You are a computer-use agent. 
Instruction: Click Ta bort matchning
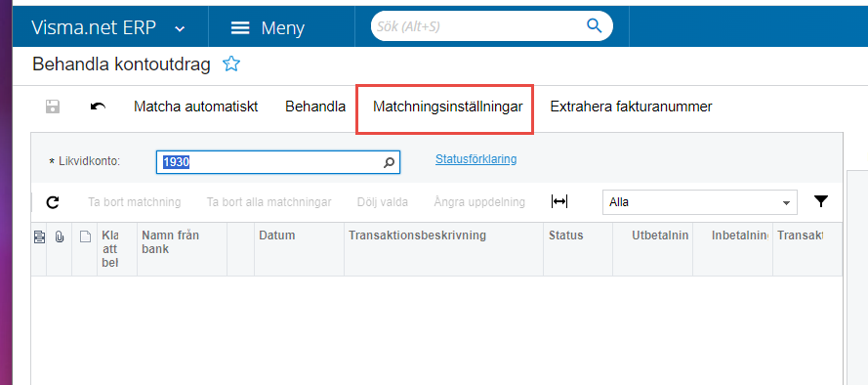pos(135,202)
